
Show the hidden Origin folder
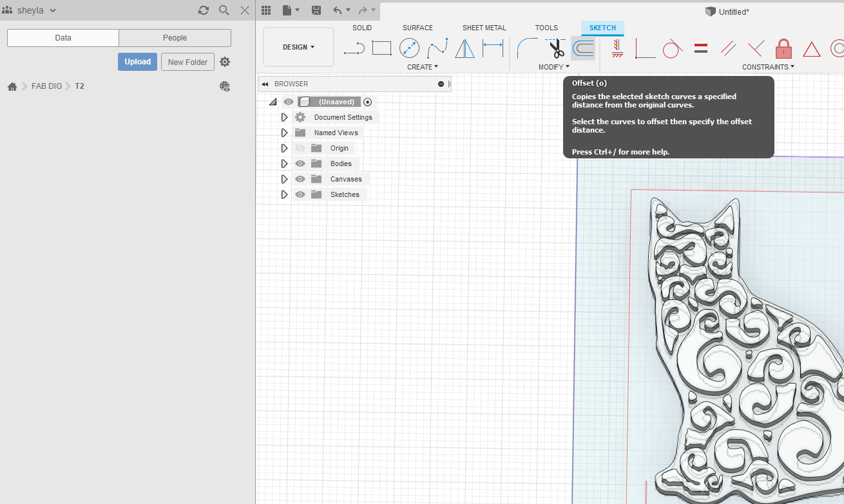click(x=300, y=148)
